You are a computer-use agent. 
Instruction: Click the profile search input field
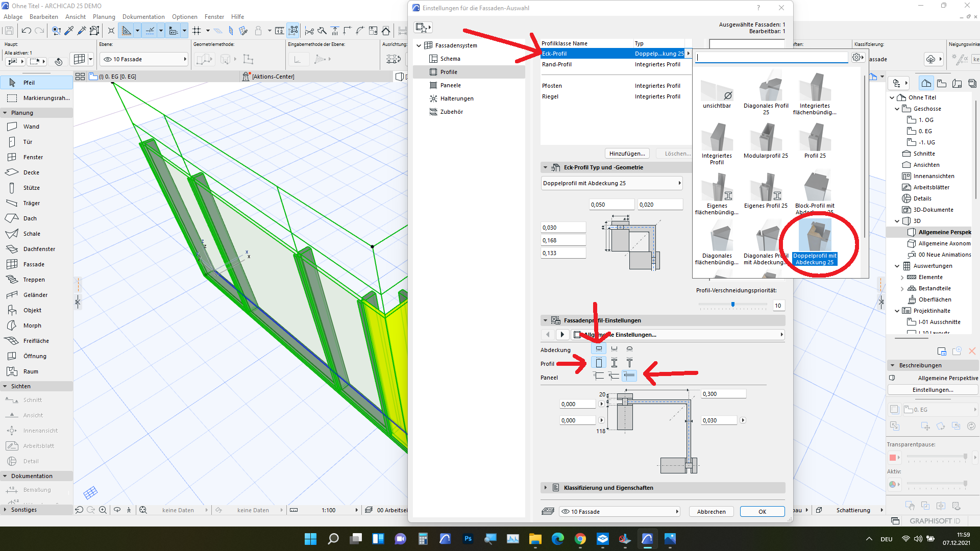[x=771, y=58]
